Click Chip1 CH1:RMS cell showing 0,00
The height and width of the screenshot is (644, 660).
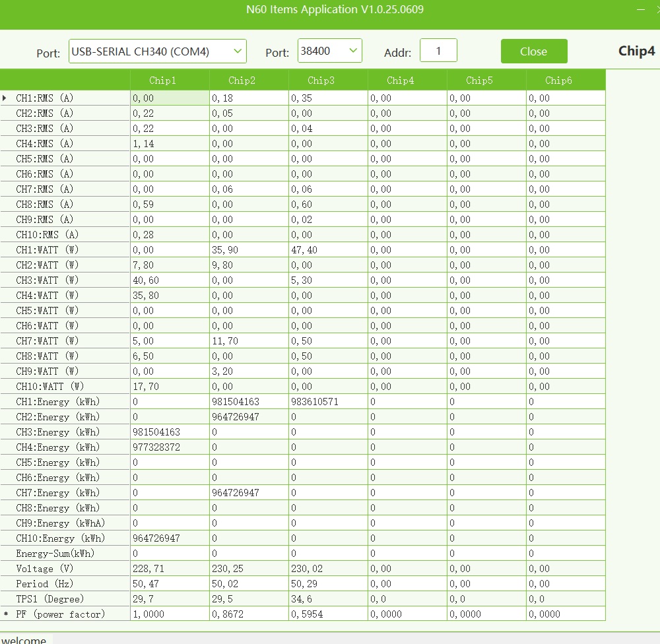170,98
